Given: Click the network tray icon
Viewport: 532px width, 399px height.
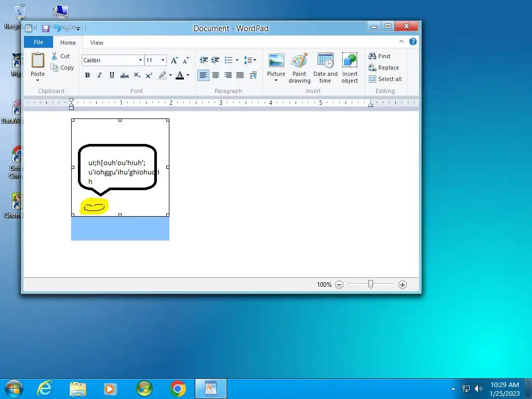Looking at the screenshot, I should coord(466,389).
